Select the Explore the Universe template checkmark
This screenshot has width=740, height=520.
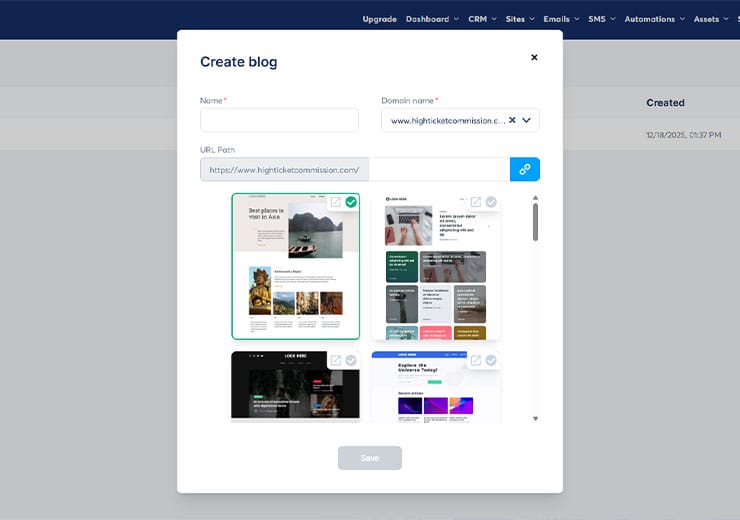(x=491, y=361)
